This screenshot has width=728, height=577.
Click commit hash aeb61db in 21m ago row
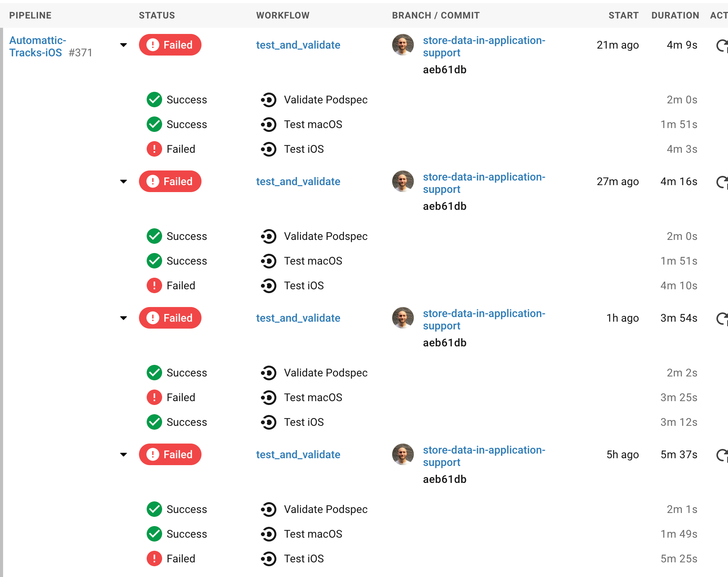point(445,70)
